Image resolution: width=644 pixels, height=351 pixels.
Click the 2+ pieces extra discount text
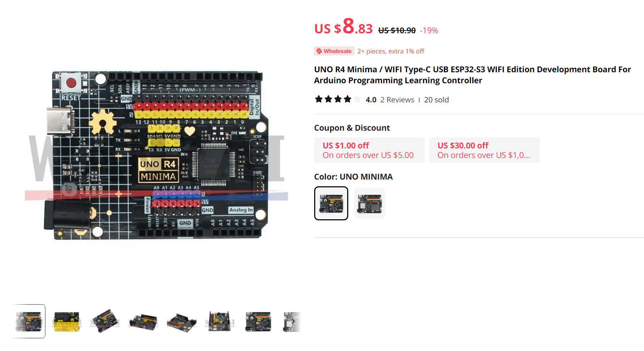(x=390, y=51)
